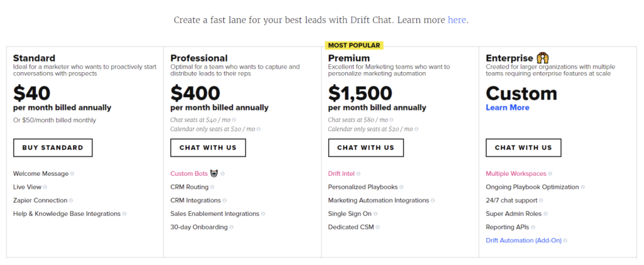Follow the 'here' link about Drift Chat

(x=457, y=19)
